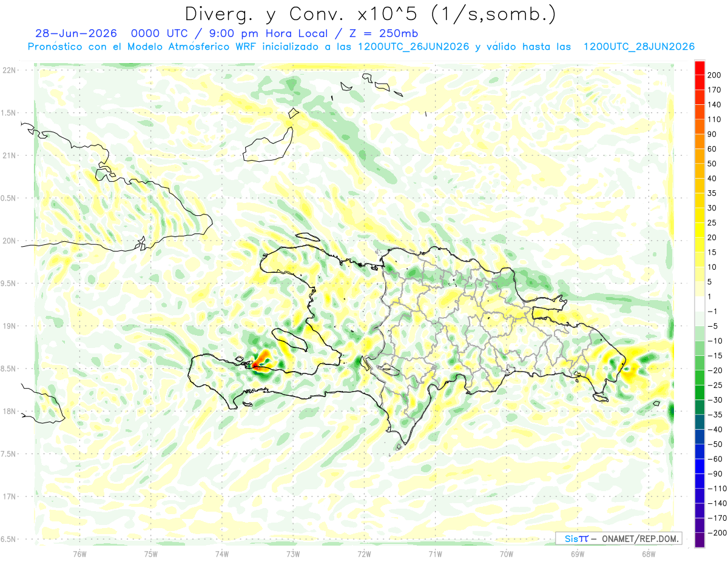
Task: Click the "1200UTC_26JUN2026" initialization time text
Action: coord(414,47)
